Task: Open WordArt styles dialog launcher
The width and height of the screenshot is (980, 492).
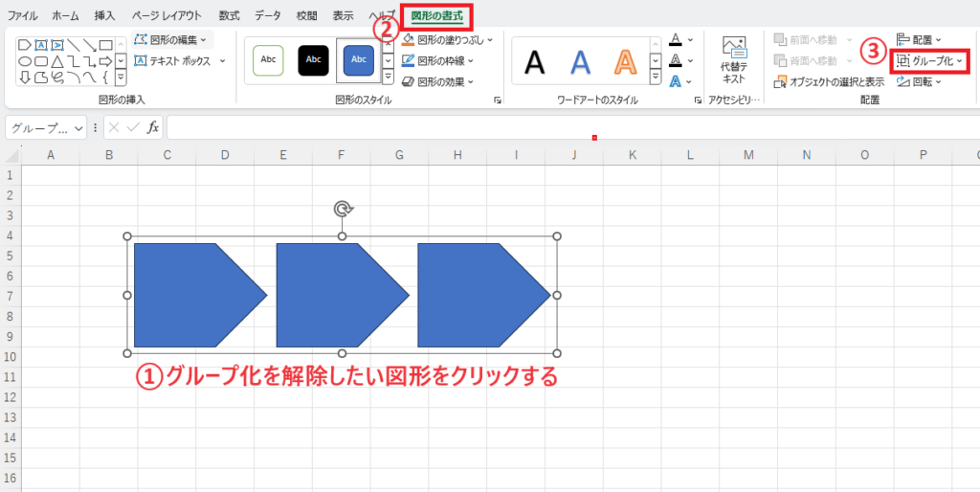Action: click(698, 100)
